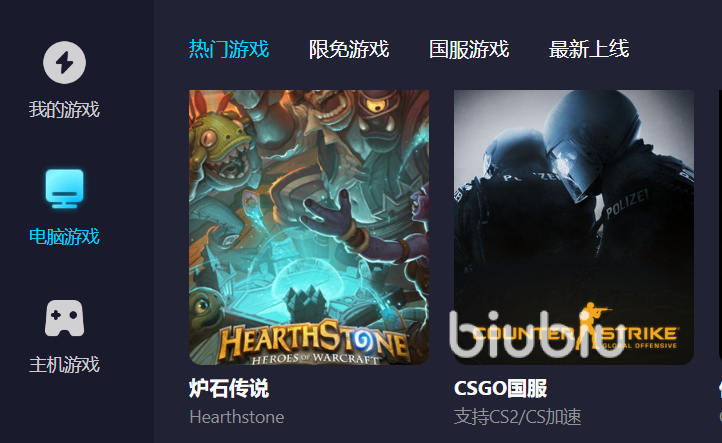Click the gray Hearthstone subtitle text
This screenshot has width=722, height=443.
point(237,417)
